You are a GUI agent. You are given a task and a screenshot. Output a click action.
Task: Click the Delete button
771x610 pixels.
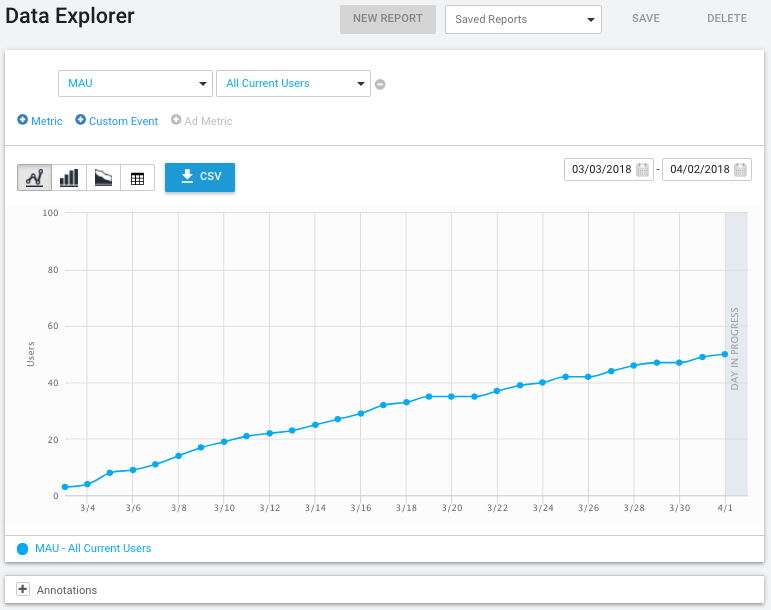coord(727,19)
